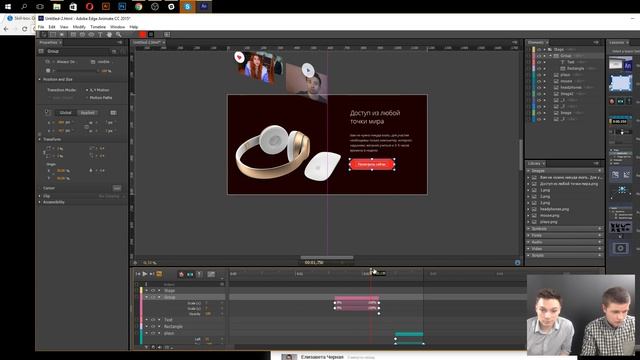This screenshot has width=640, height=360.
Task: Switch to the Elements panel tab
Action: pyautogui.click(x=536, y=42)
